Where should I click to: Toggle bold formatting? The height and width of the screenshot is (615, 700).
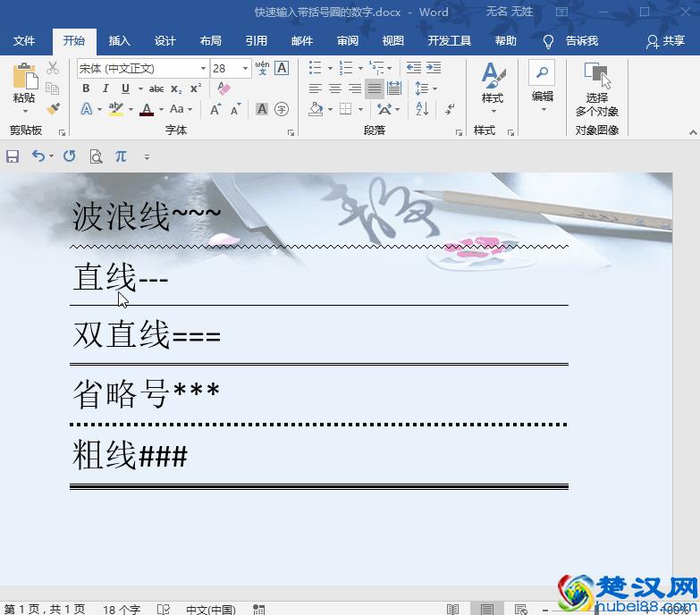coord(86,88)
